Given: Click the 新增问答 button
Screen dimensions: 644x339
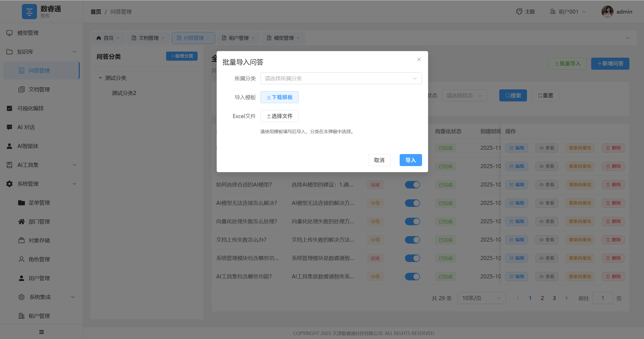Looking at the screenshot, I should pyautogui.click(x=610, y=64).
